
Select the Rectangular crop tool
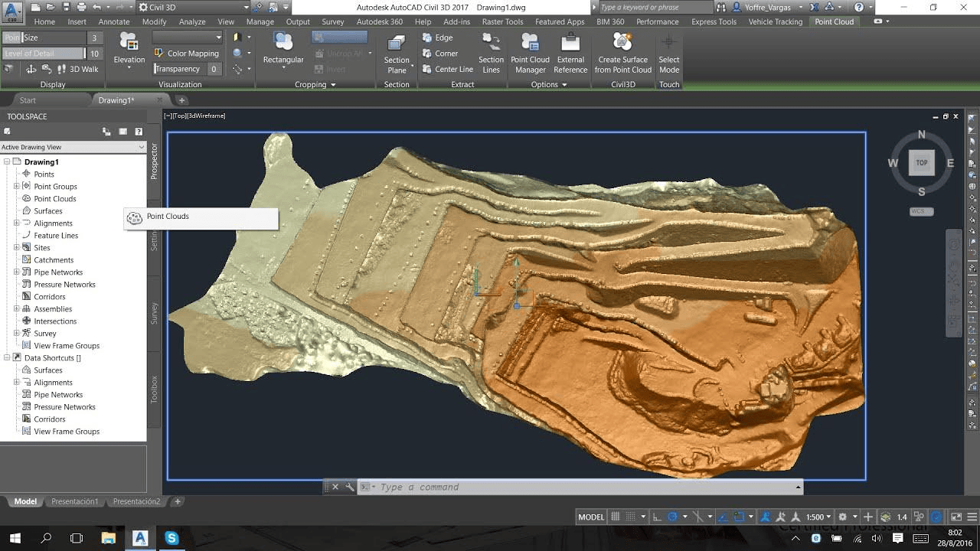(x=283, y=49)
